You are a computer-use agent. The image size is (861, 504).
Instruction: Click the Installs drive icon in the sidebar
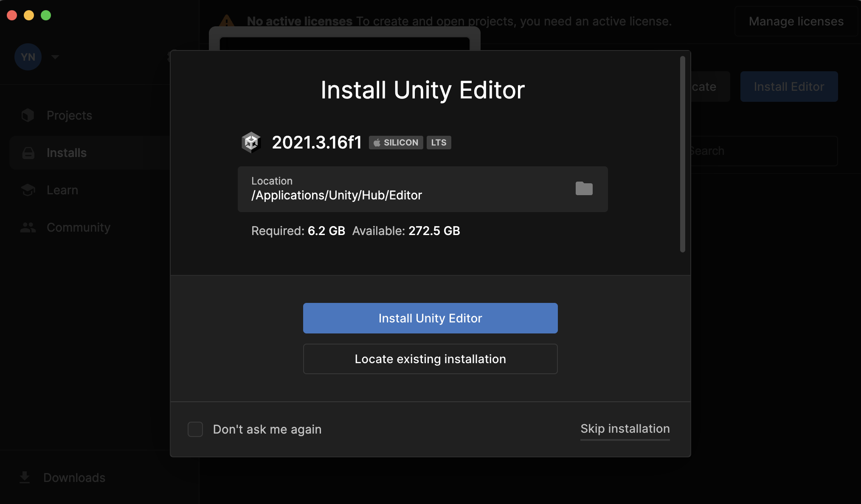point(28,153)
